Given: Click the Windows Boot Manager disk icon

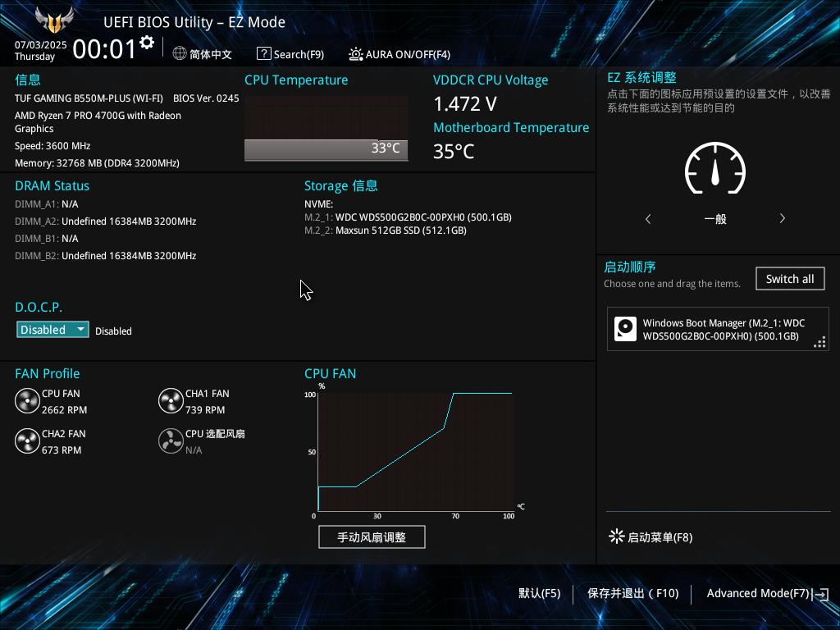Looking at the screenshot, I should click(625, 329).
